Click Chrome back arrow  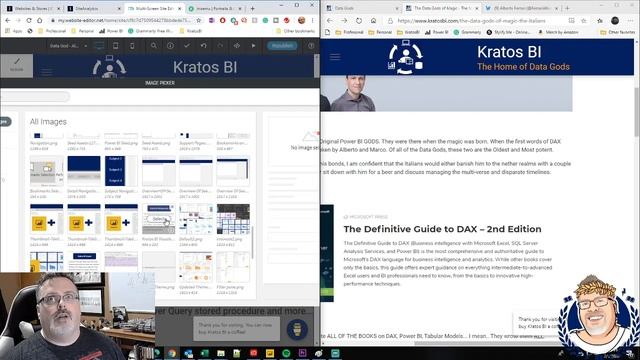[8, 20]
